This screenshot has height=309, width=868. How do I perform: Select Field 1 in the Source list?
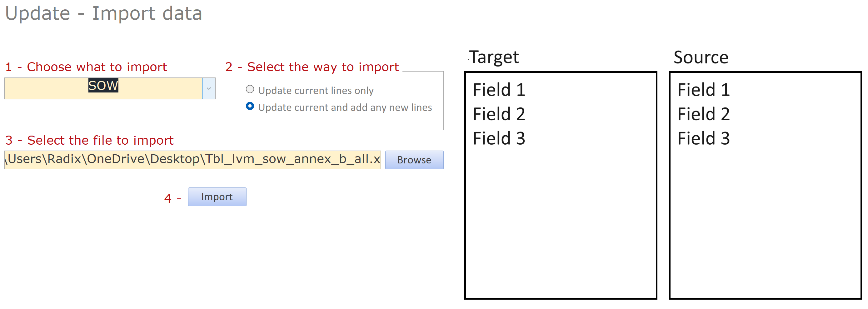point(703,90)
